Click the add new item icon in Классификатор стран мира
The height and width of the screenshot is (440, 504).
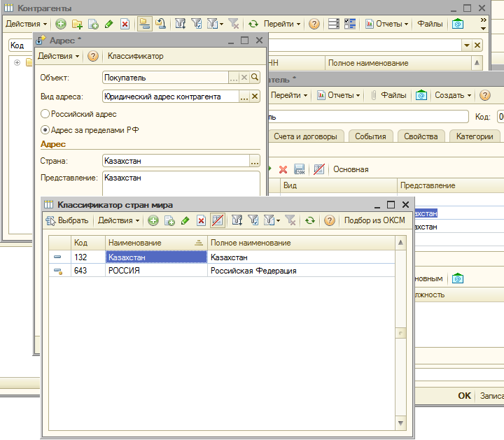pos(153,220)
